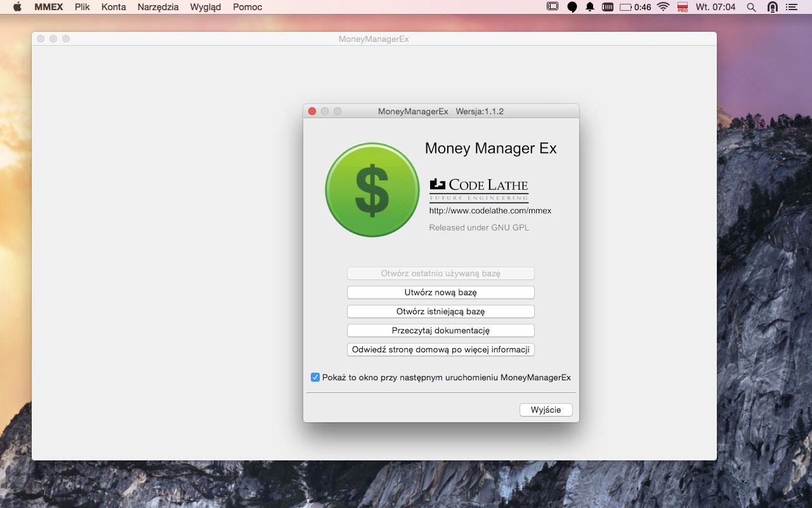The image size is (812, 508).
Task: Open the Narzędzia menu
Action: [158, 7]
